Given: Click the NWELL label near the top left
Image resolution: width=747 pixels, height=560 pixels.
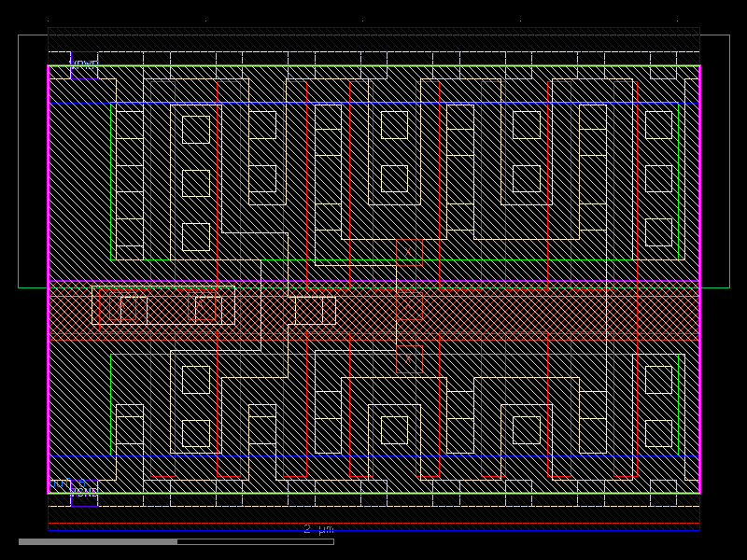Looking at the screenshot, I should pos(84,63).
